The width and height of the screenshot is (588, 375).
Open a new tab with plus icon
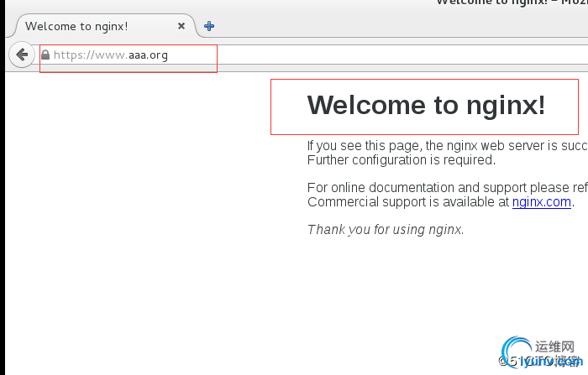tap(209, 26)
